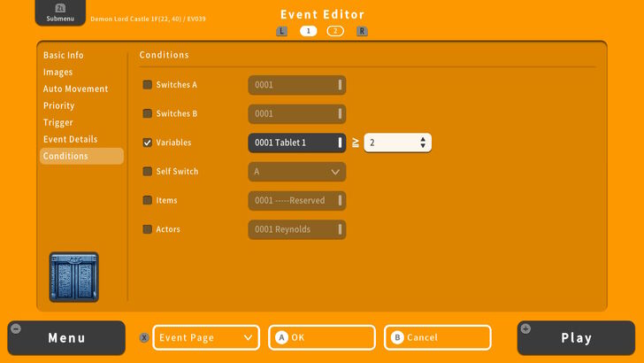Adjust the variable value stepper arrows

(x=423, y=143)
